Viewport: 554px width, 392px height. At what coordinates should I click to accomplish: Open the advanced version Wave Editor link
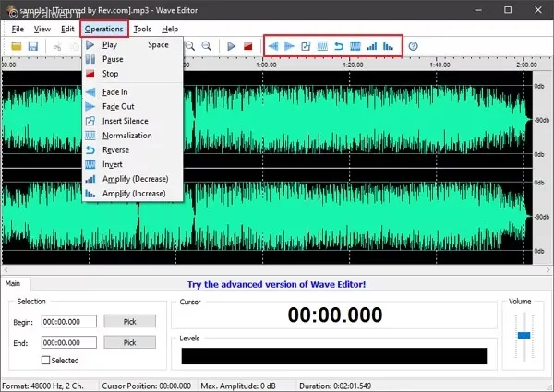[276, 284]
